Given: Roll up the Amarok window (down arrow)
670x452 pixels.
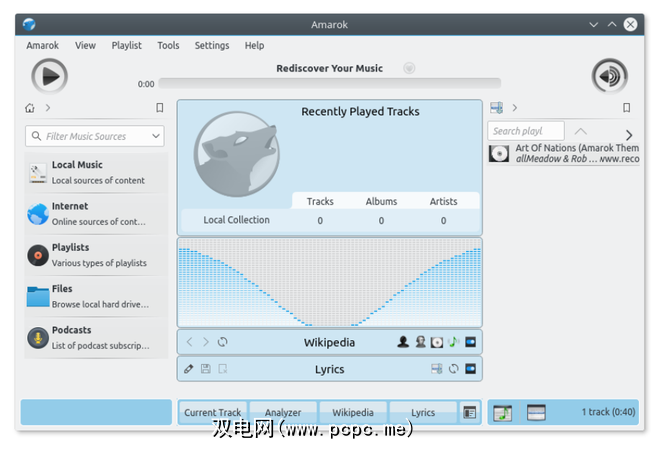Looking at the screenshot, I should (x=593, y=25).
